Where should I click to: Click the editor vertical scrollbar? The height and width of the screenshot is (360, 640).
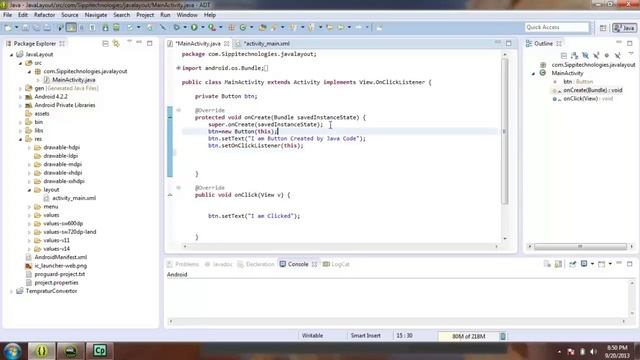click(505, 131)
